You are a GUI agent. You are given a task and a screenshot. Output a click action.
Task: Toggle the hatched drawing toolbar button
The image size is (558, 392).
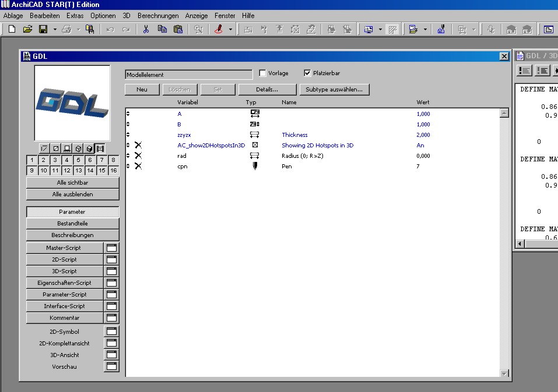coord(392,29)
